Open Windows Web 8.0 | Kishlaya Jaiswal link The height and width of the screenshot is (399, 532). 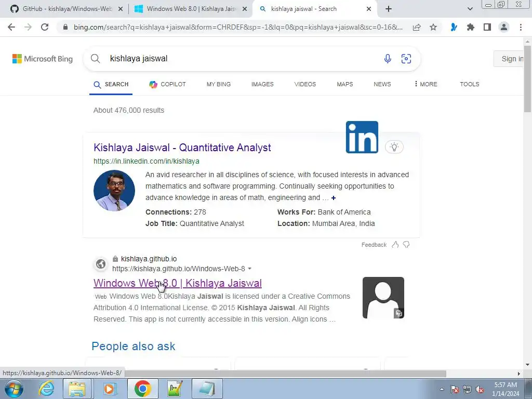[178, 283]
